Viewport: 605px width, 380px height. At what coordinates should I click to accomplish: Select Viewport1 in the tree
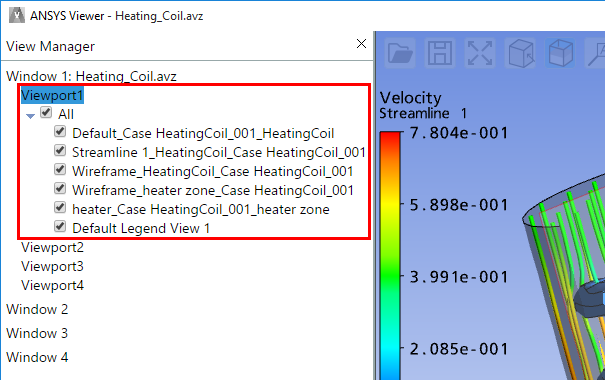pos(52,95)
